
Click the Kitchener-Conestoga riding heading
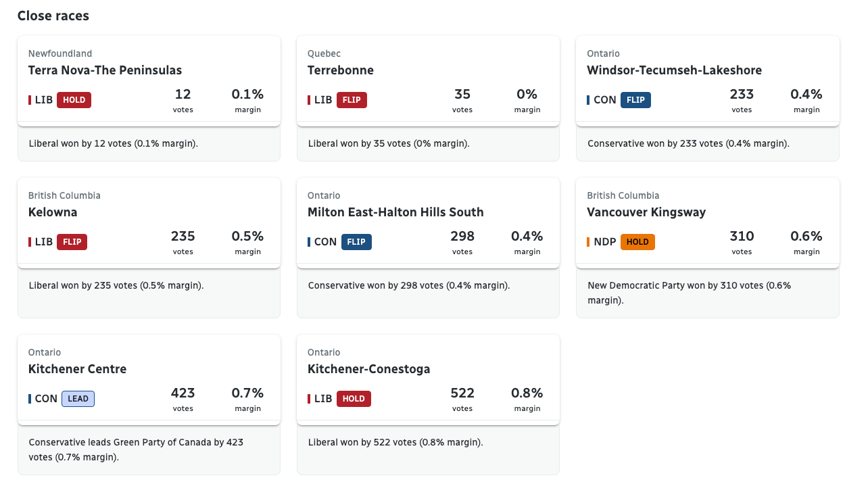pos(368,369)
